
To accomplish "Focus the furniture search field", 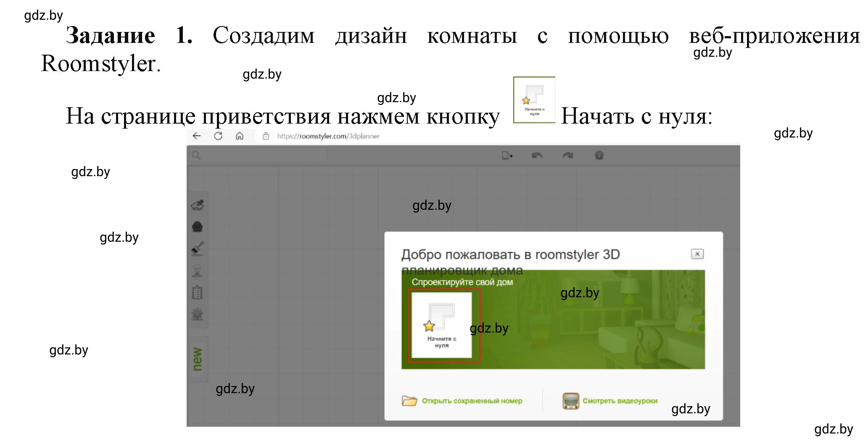I will [258, 155].
